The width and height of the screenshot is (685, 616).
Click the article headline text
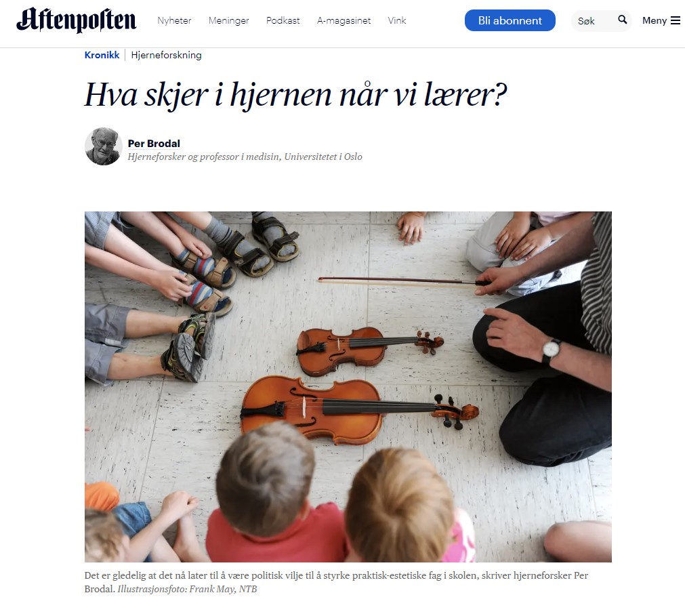(x=295, y=95)
